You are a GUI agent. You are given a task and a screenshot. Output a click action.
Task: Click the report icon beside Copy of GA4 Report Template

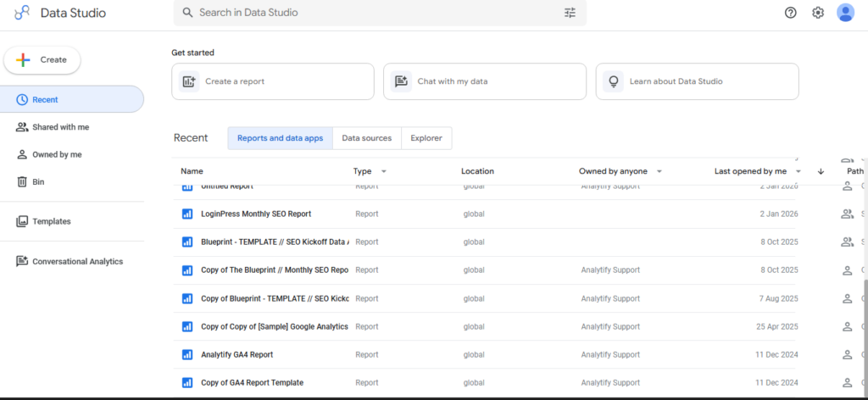point(187,383)
